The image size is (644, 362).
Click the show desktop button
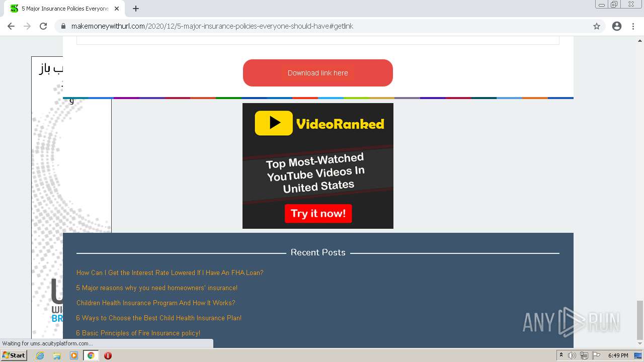tap(640, 355)
